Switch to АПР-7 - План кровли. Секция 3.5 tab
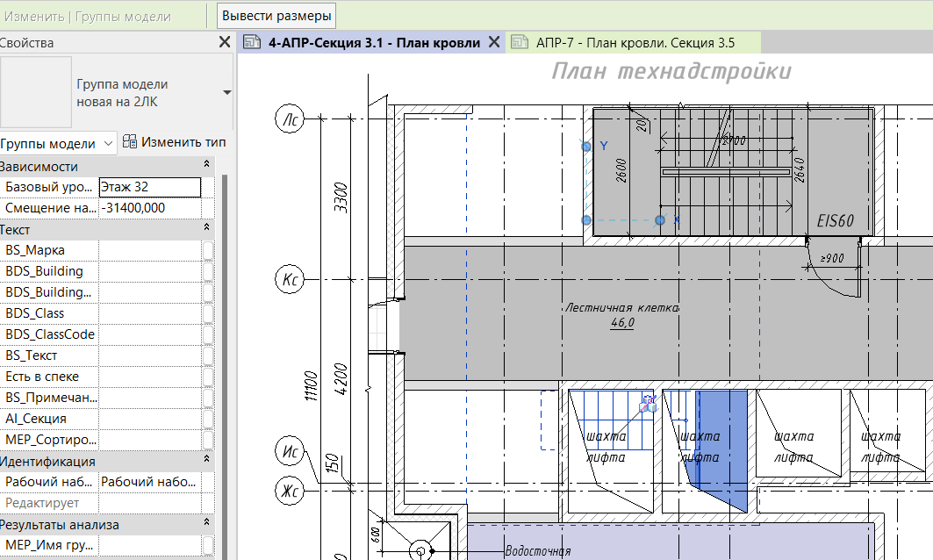 click(635, 43)
